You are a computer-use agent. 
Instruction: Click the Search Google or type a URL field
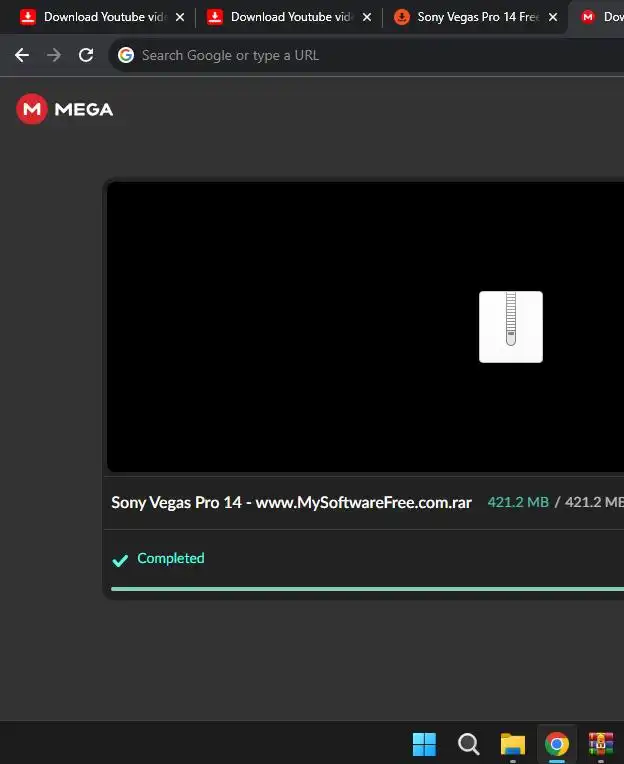[368, 55]
